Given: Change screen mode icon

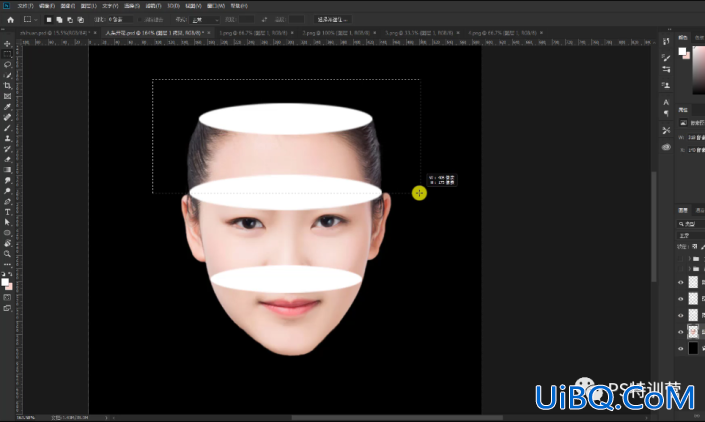Looking at the screenshot, I should (x=7, y=308).
